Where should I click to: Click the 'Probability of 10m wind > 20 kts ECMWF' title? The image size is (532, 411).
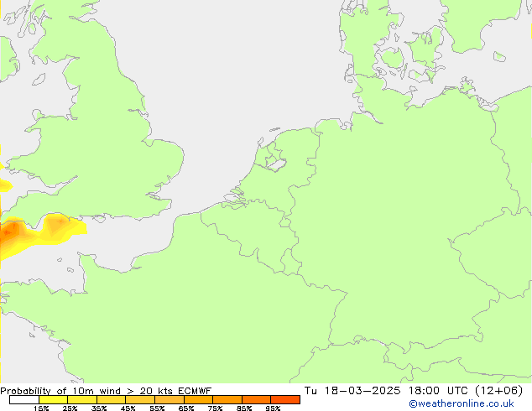[106, 391]
